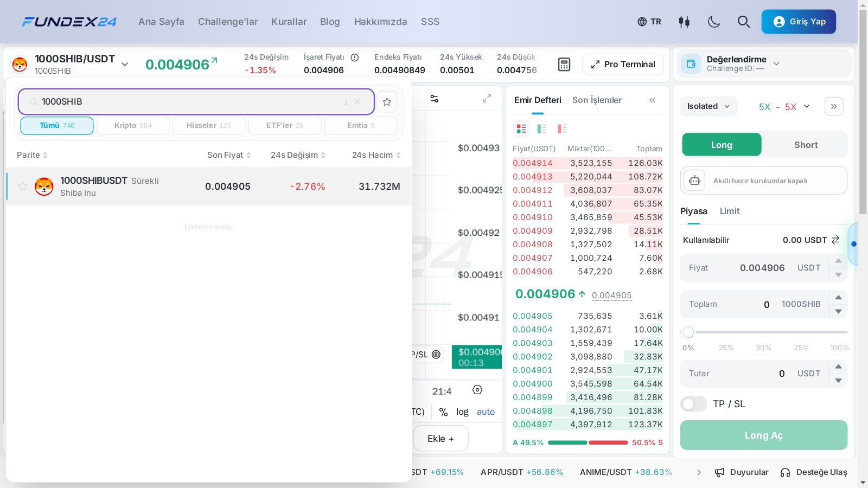The image size is (868, 488).
Task: Expand the Değerlendirme challenge dropdown
Action: [x=776, y=63]
